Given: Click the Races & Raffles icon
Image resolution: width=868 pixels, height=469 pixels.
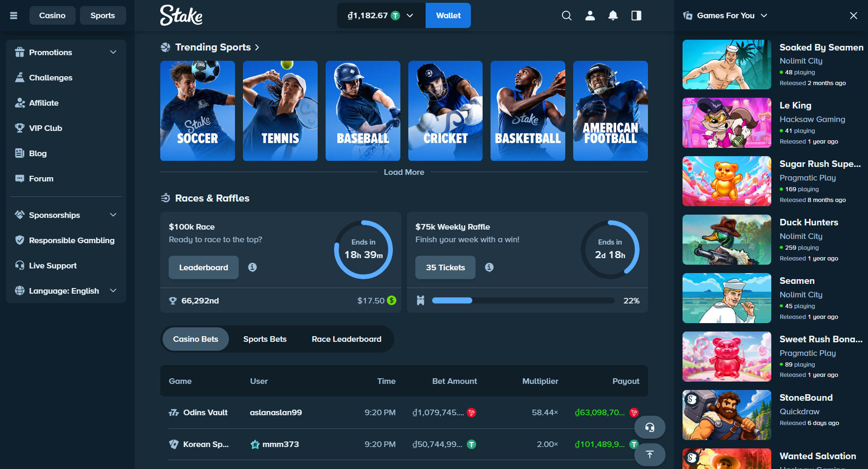Looking at the screenshot, I should 165,198.
